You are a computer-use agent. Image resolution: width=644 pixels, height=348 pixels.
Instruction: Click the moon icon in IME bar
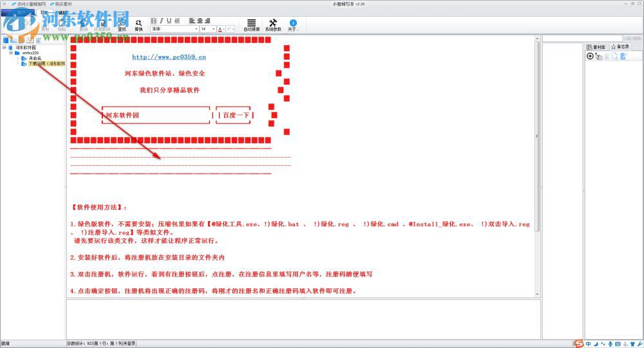[596, 344]
